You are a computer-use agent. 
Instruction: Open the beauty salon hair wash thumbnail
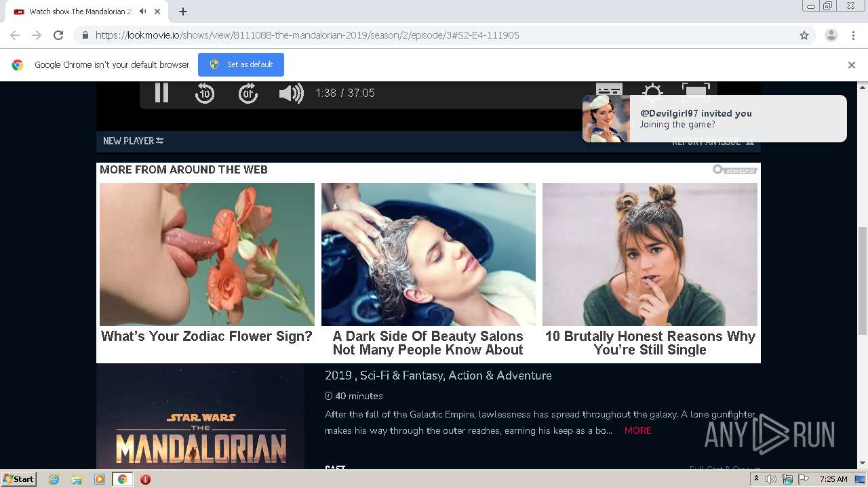[x=429, y=254]
